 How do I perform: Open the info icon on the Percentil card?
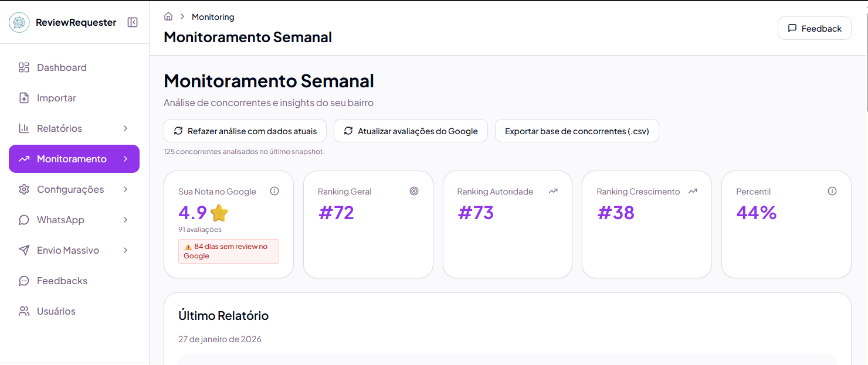point(832,191)
